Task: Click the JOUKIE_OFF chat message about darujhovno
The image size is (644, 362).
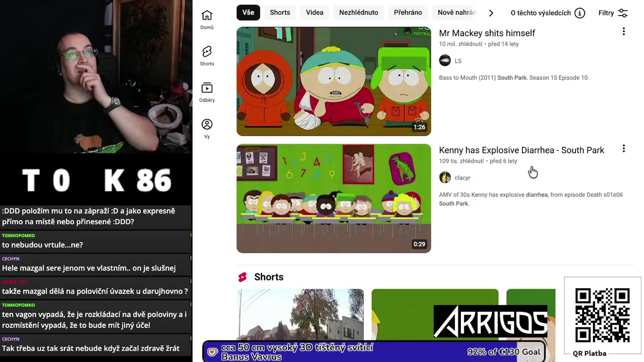Action: pyautogui.click(x=96, y=287)
